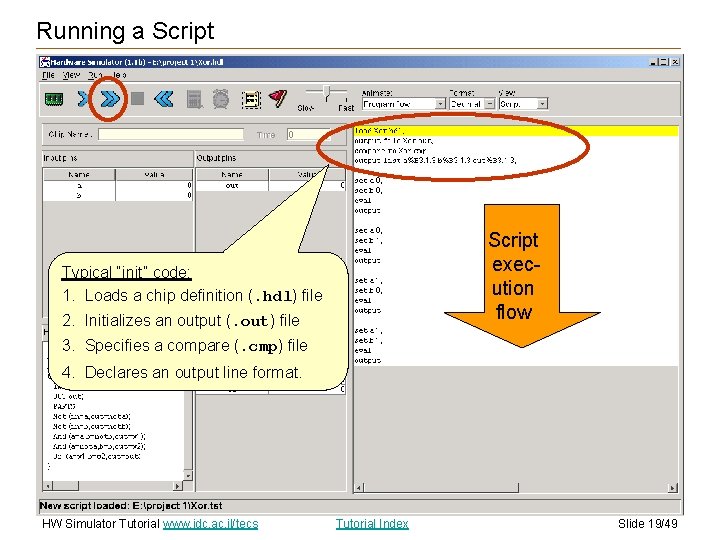Click the Time value field

(309, 135)
